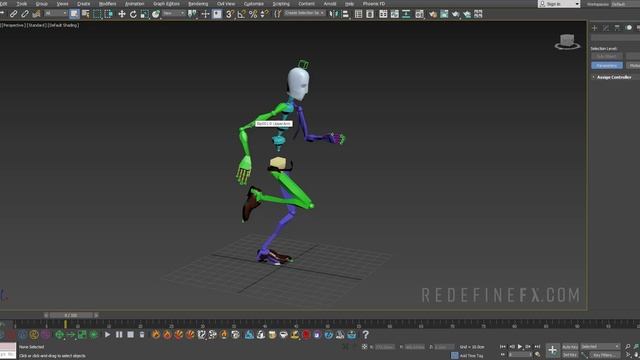
Task: Toggle Percent Snap
Action: (x=253, y=14)
